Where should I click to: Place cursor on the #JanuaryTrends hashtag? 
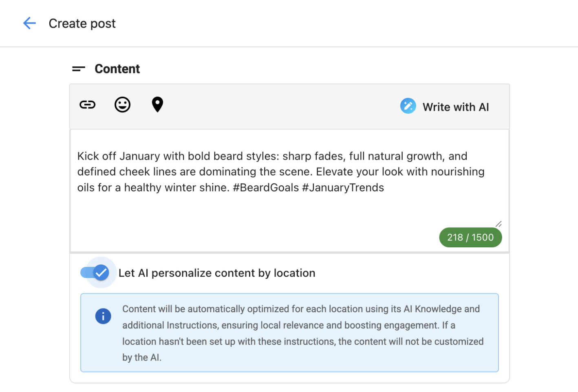[x=342, y=188]
